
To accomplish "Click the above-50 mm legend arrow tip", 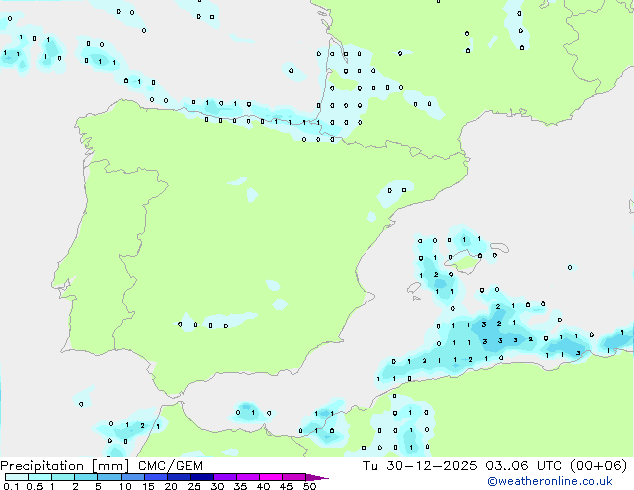I will [x=317, y=477].
